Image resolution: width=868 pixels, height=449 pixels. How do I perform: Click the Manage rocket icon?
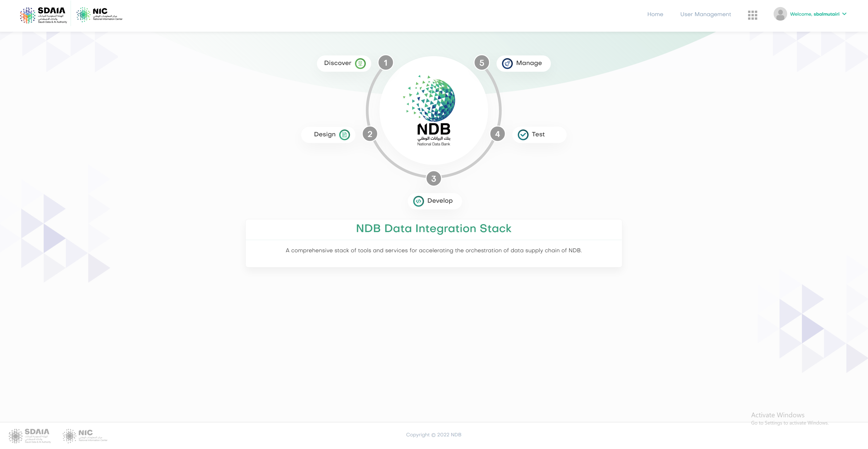tap(507, 63)
